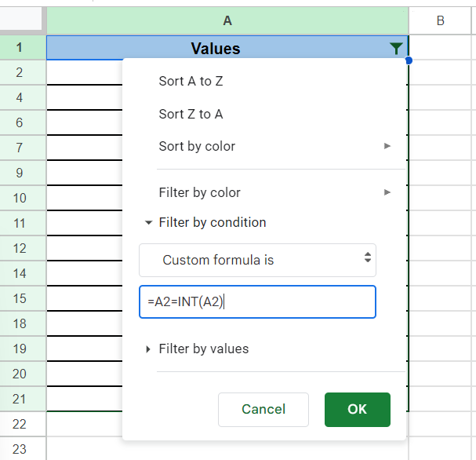The height and width of the screenshot is (460, 476).
Task: Click the Values header cell
Action: pos(215,49)
